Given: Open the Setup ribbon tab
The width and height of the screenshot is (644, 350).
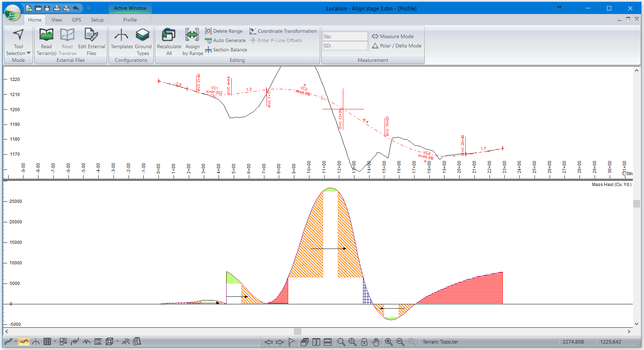Looking at the screenshot, I should click(97, 20).
